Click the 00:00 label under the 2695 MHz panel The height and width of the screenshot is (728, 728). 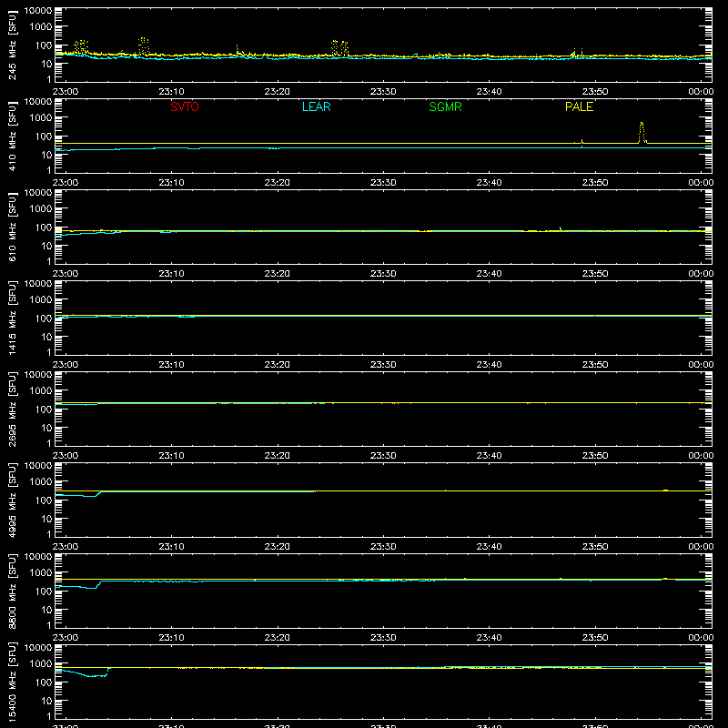(x=701, y=456)
